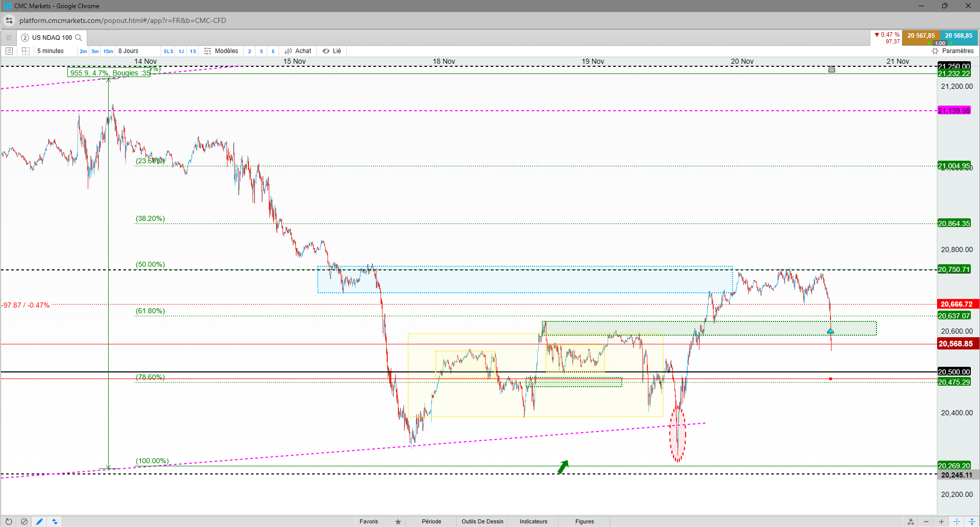Zoom in the chart with plus icon

pyautogui.click(x=941, y=521)
